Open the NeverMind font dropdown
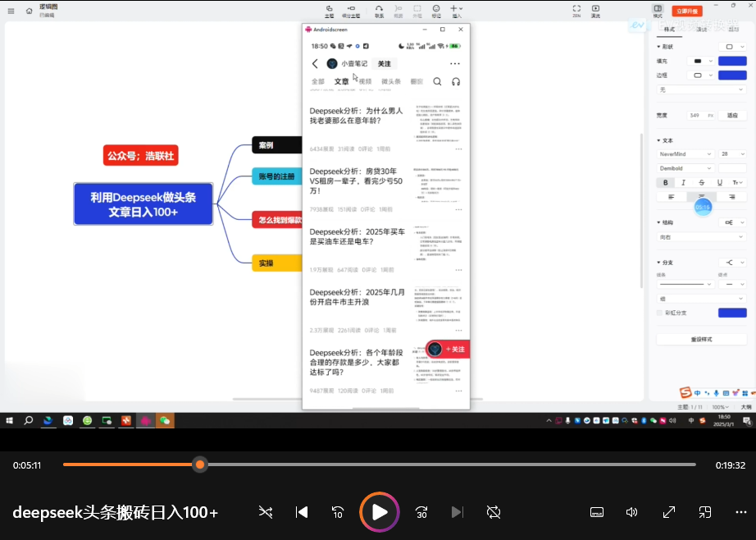756x540 pixels. [x=685, y=154]
